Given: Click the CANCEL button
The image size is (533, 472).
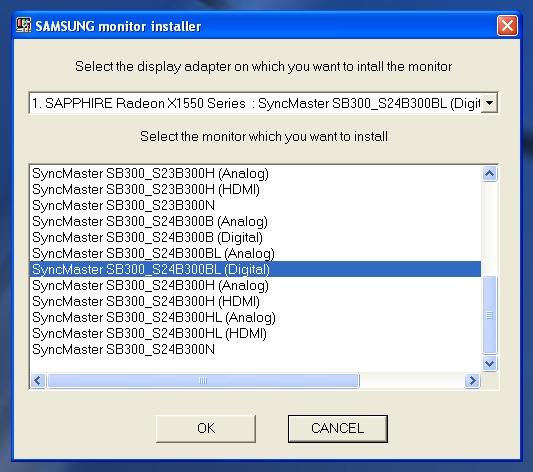Looking at the screenshot, I should [x=338, y=429].
